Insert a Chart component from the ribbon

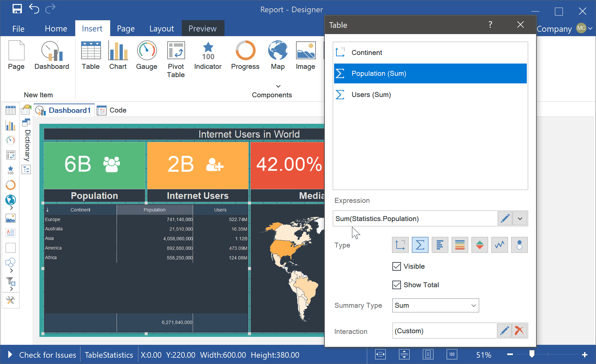[x=118, y=55]
